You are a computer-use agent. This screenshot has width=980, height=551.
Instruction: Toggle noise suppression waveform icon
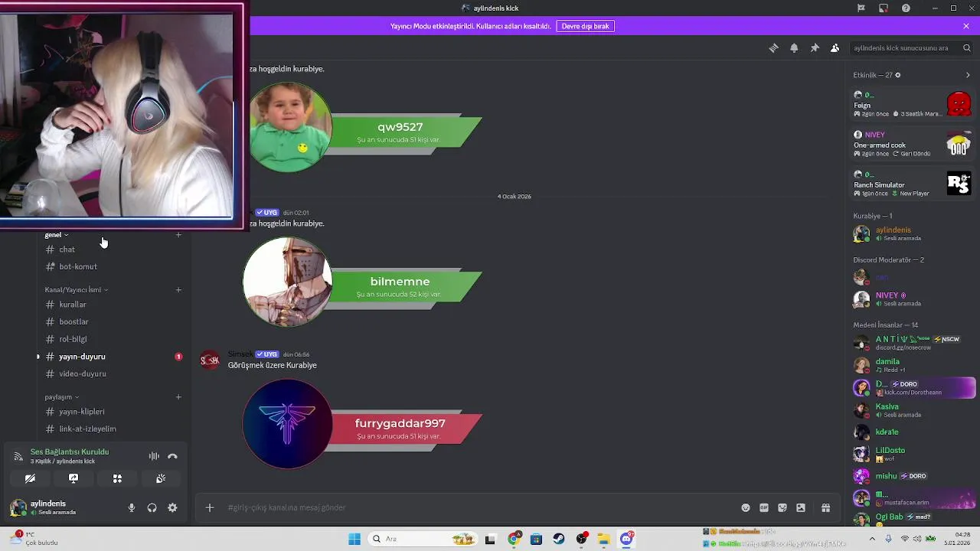[154, 456]
